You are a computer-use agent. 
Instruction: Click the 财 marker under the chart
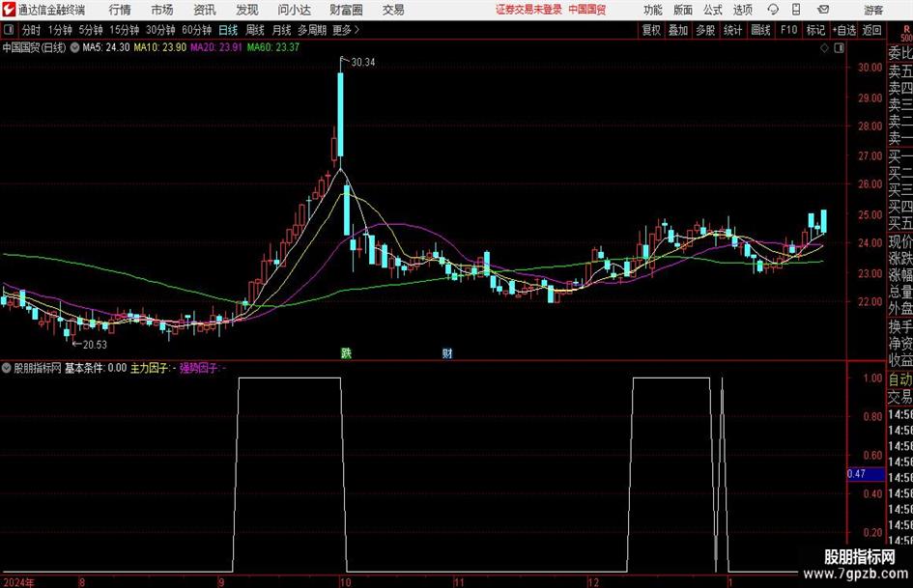coord(447,352)
